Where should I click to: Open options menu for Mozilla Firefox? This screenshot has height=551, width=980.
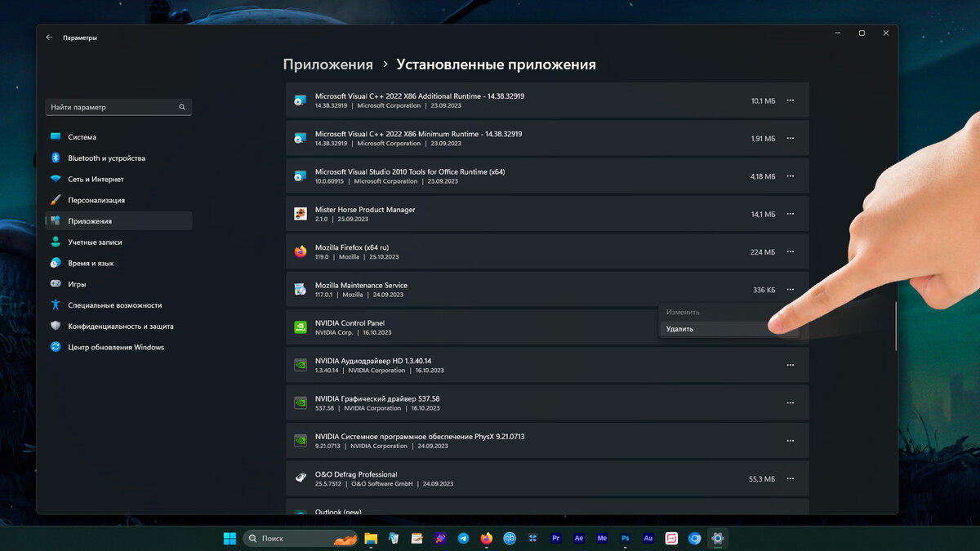[x=790, y=252]
